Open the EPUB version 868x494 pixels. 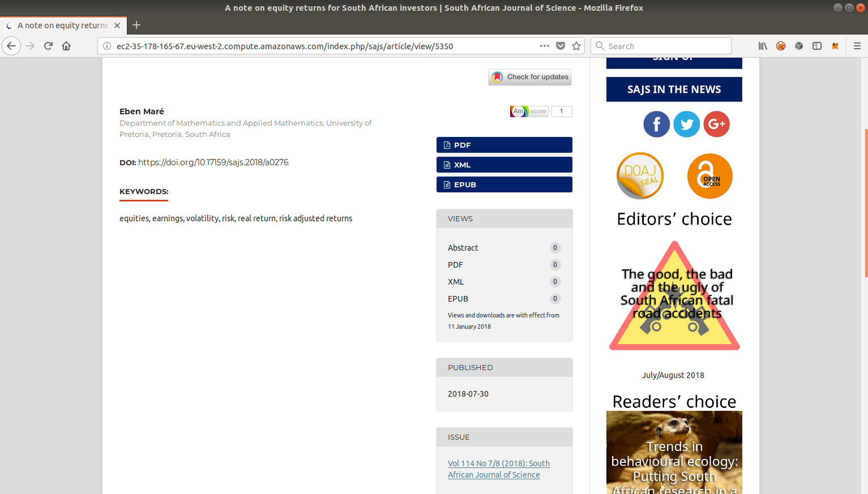pyautogui.click(x=504, y=184)
